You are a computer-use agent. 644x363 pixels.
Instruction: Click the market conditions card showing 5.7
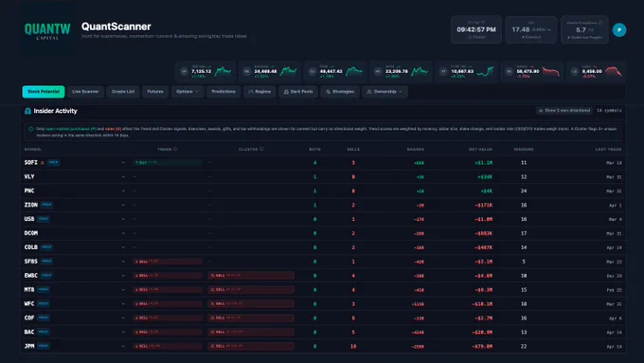pyautogui.click(x=584, y=29)
